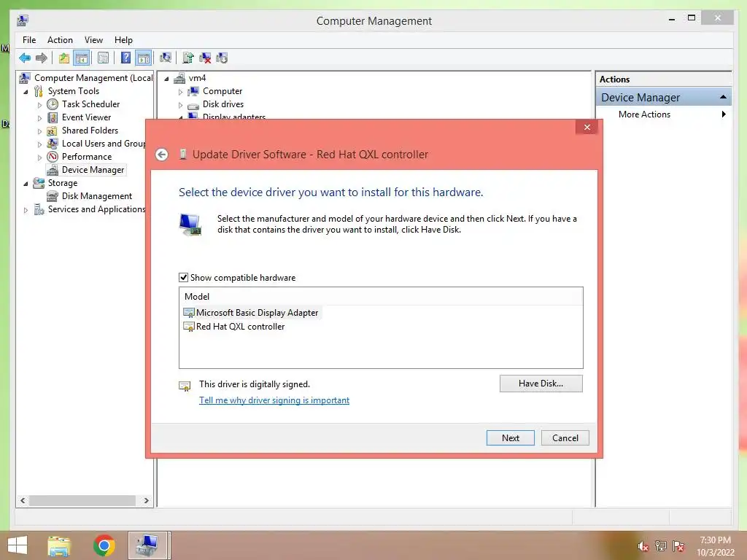This screenshot has height=560, width=747.
Task: Click the blue Help question mark icon
Action: point(125,58)
